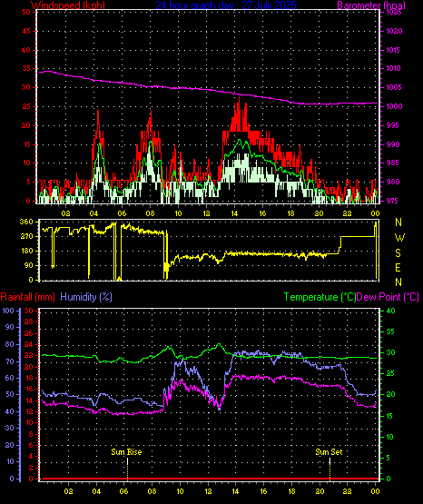Click the 360 wind direction axis value
This screenshot has width=423, height=504.
(x=26, y=222)
